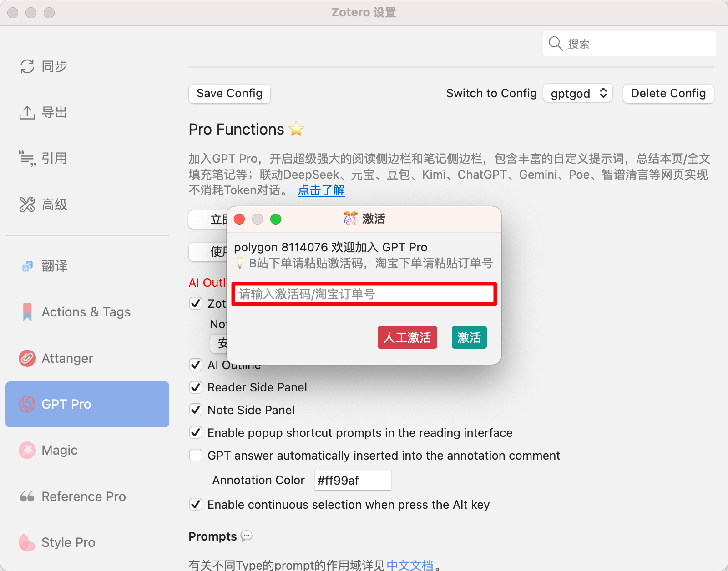Open the 导出 settings pane
The image size is (728, 571).
(x=87, y=112)
